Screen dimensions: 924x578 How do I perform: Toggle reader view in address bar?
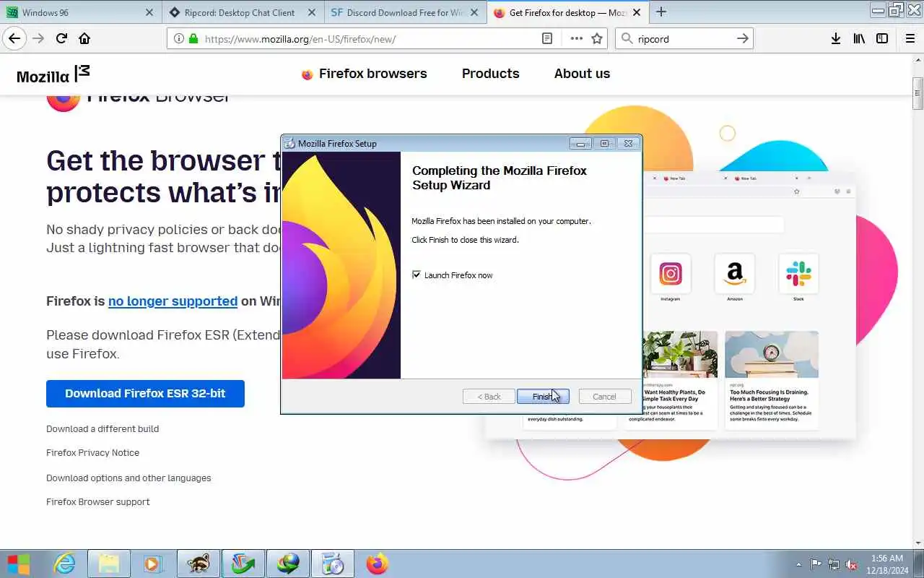[547, 39]
